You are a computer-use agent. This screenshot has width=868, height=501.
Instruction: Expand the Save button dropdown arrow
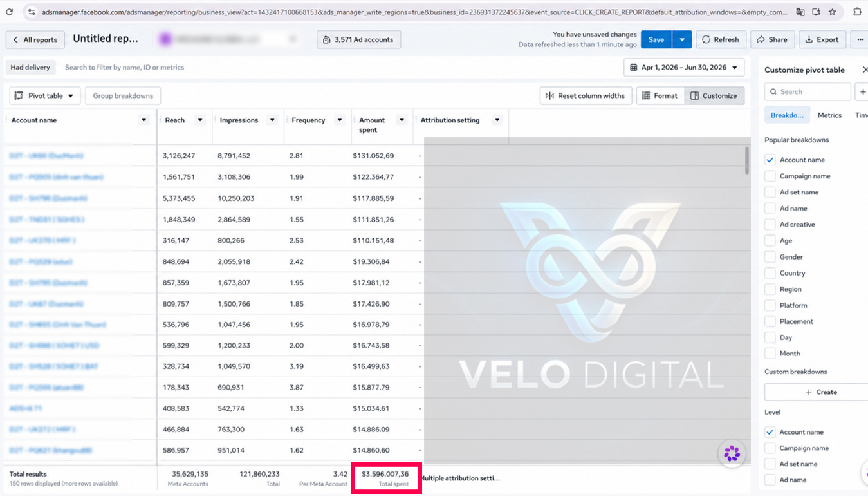[x=682, y=39]
